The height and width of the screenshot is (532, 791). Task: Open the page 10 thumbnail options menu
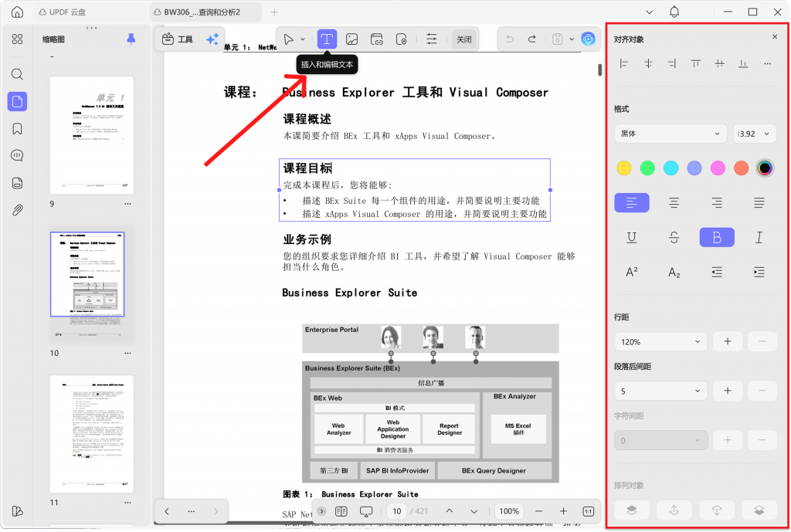[x=127, y=353]
